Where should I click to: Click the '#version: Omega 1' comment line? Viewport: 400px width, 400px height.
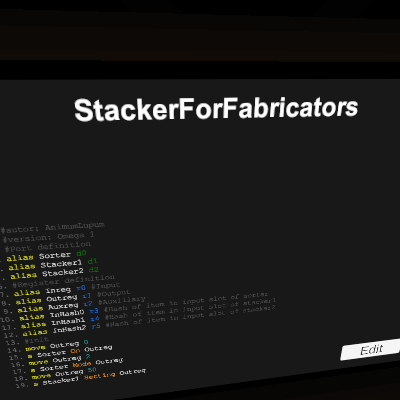[x=48, y=237]
